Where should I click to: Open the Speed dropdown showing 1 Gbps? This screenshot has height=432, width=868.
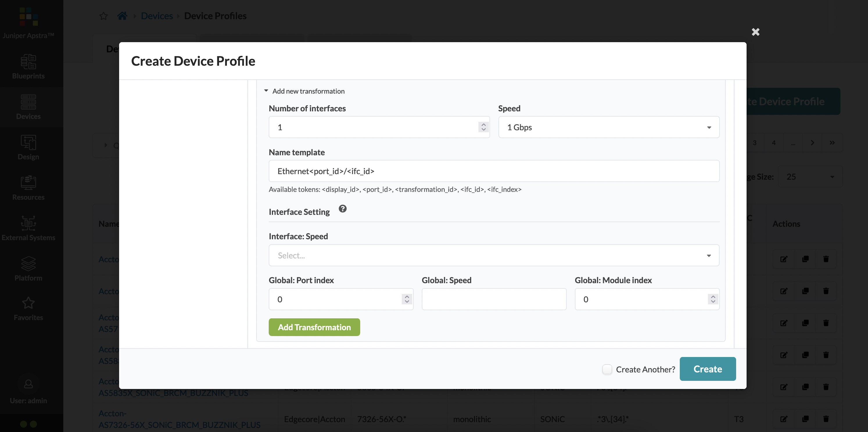(x=609, y=127)
